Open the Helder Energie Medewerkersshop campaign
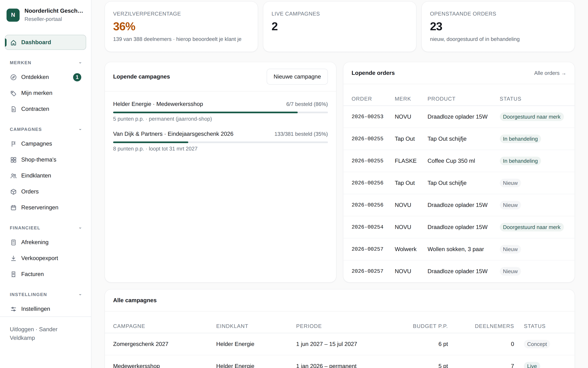Image resolution: width=588 pixels, height=368 pixels. click(x=158, y=104)
